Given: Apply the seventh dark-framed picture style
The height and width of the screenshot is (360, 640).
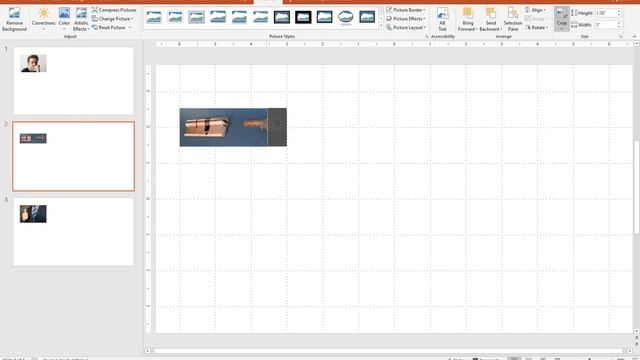Looking at the screenshot, I should [x=282, y=17].
